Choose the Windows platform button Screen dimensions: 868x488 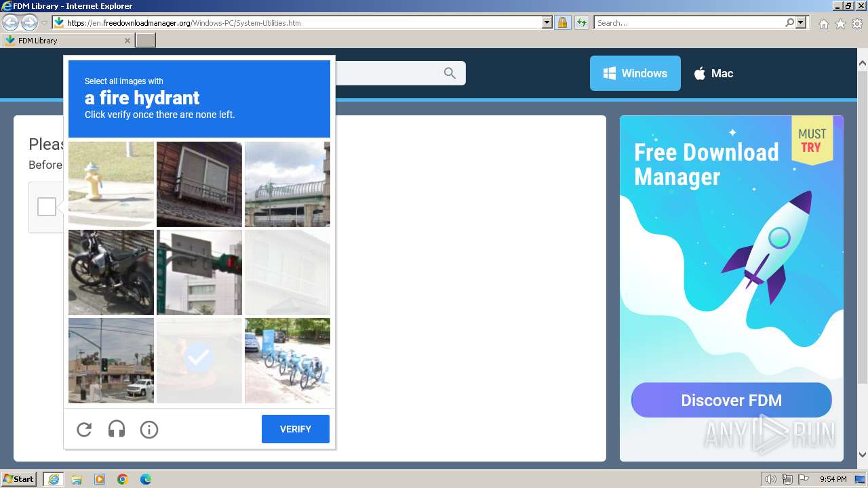635,73
